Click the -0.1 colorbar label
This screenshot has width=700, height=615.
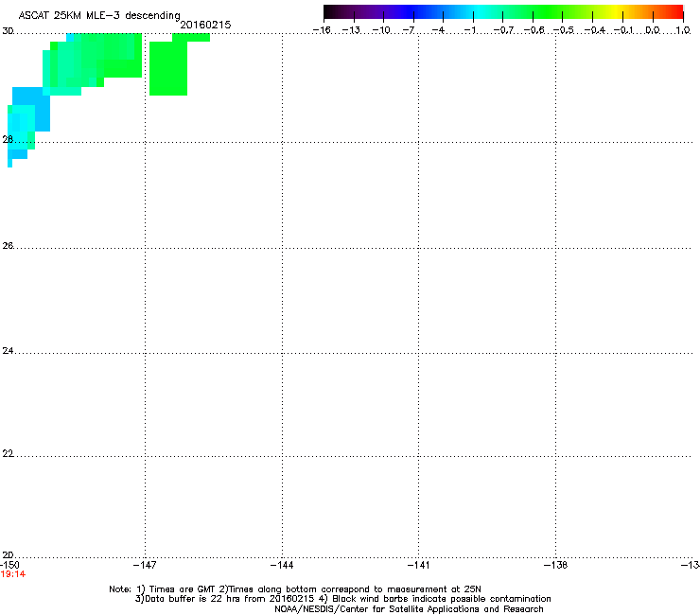pos(623,30)
